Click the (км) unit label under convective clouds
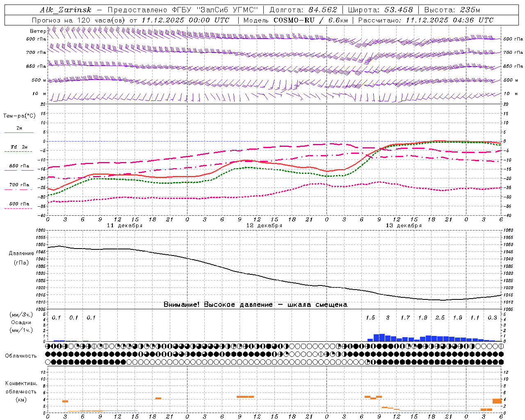 coord(21,399)
